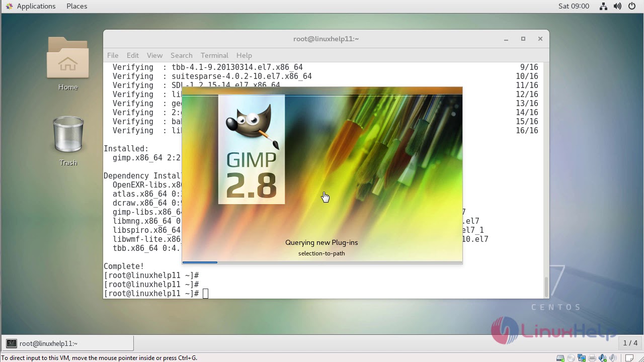The height and width of the screenshot is (362, 644).
Task: Switch to the root@linuxhelp11:~ taskbar button
Action: click(67, 343)
